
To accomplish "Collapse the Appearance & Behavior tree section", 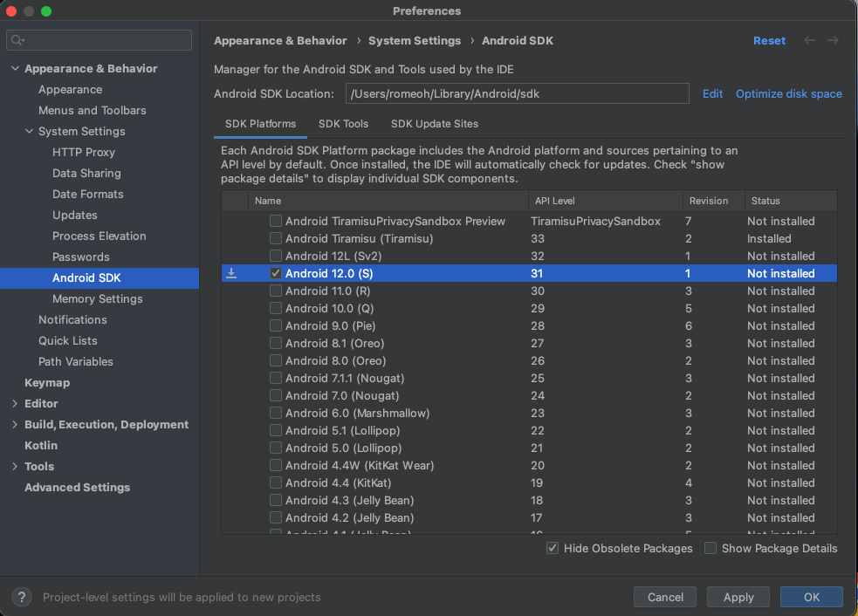I will point(16,68).
